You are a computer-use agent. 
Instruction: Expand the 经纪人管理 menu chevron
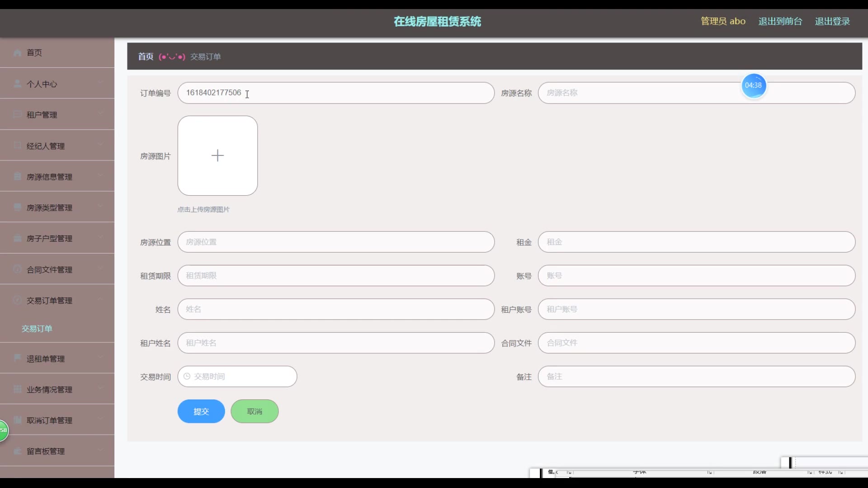(x=100, y=145)
